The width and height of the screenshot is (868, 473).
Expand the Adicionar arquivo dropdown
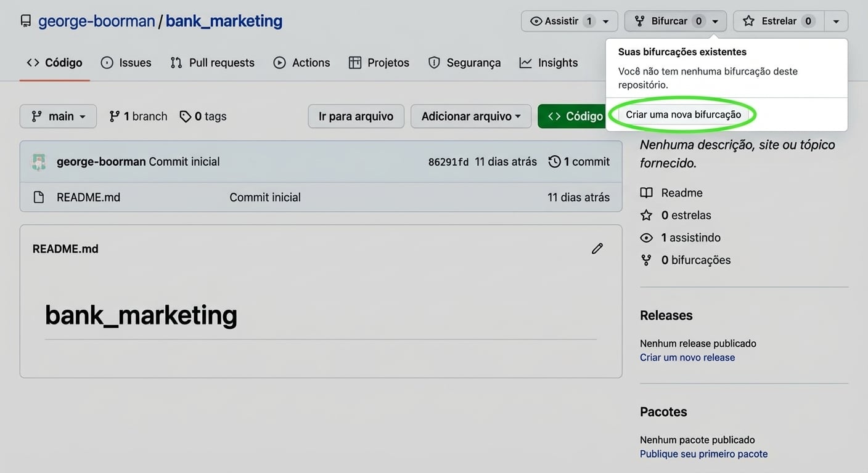pyautogui.click(x=471, y=116)
